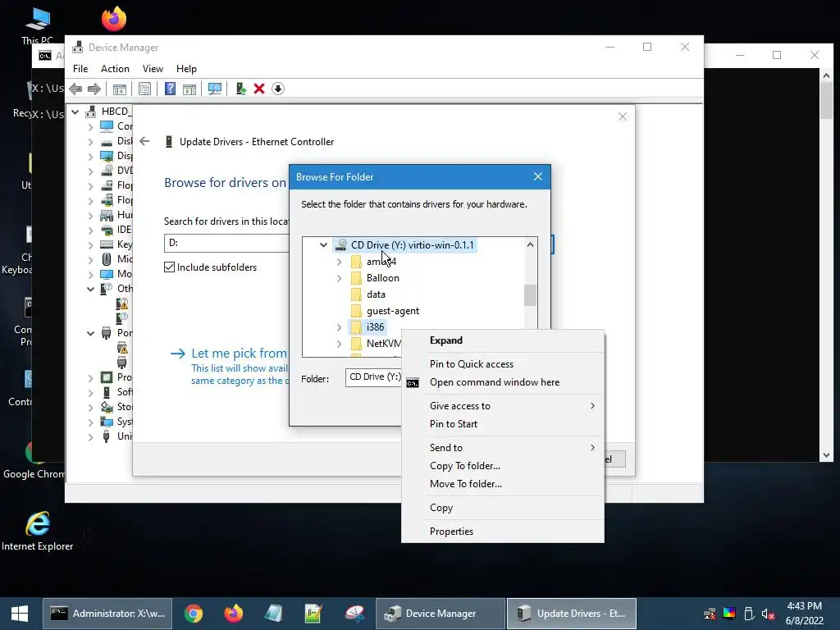Click red X Uninstall device icon
Screen dimensions: 840x630
(x=259, y=89)
